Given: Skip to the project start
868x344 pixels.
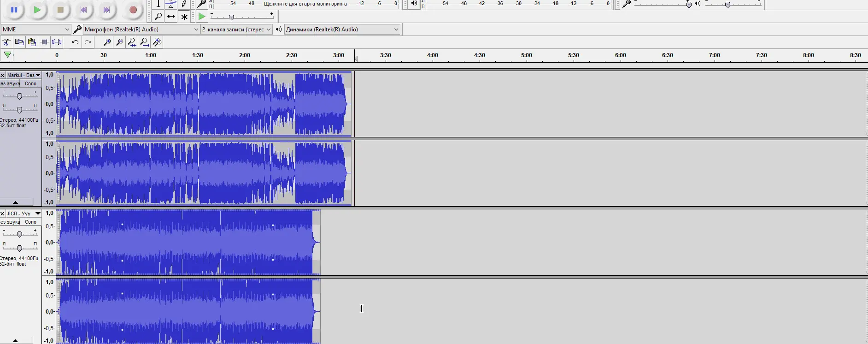Looking at the screenshot, I should [x=83, y=10].
